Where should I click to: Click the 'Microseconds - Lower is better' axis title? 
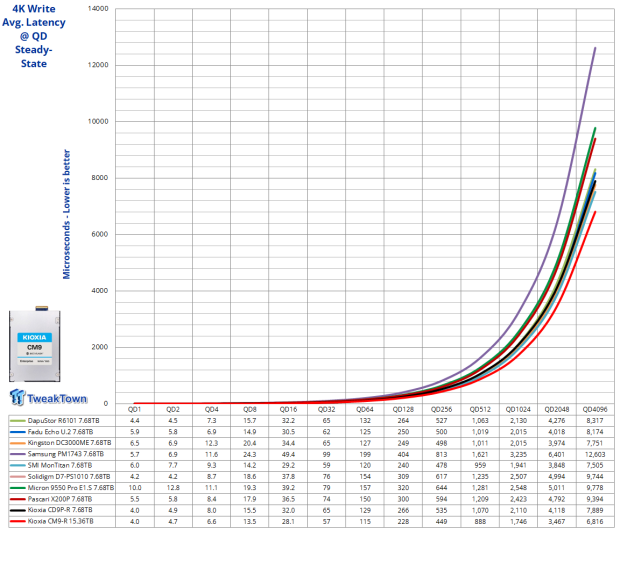(x=66, y=214)
